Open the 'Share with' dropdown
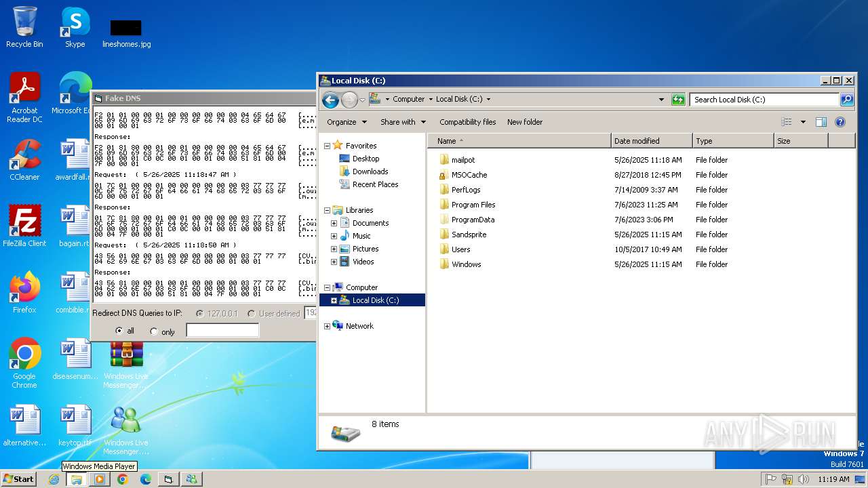This screenshot has width=868, height=488. (x=403, y=122)
